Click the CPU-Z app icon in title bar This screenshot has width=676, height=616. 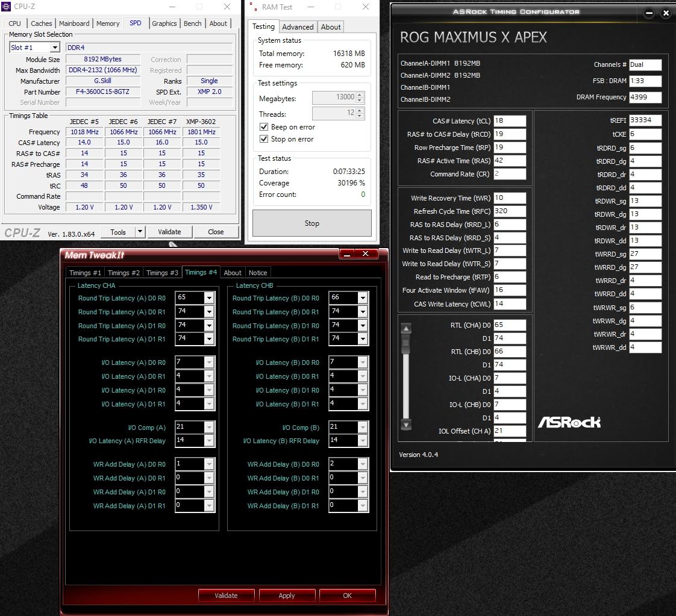tap(6, 7)
